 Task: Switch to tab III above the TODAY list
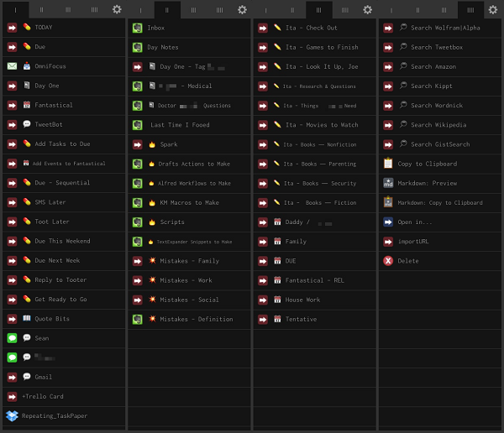click(68, 9)
